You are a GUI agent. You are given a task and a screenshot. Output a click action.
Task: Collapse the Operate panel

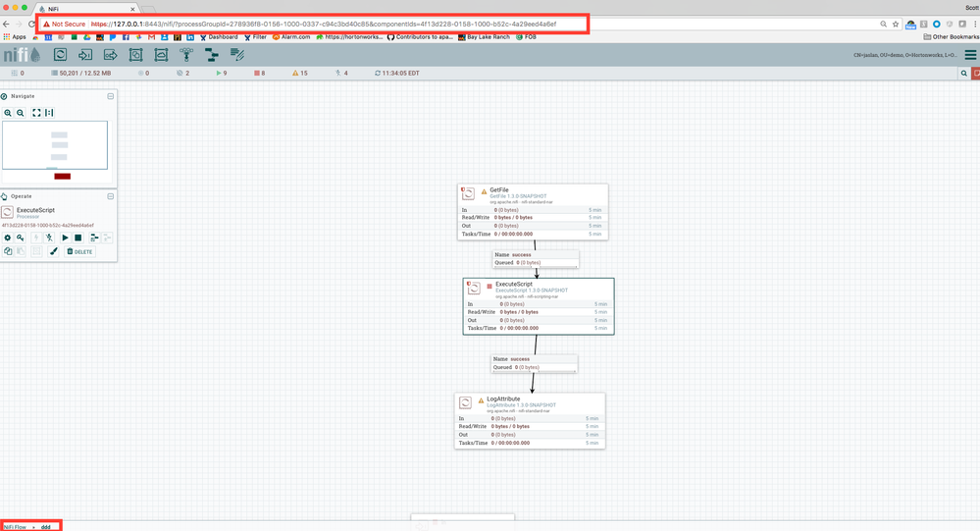[x=111, y=196]
